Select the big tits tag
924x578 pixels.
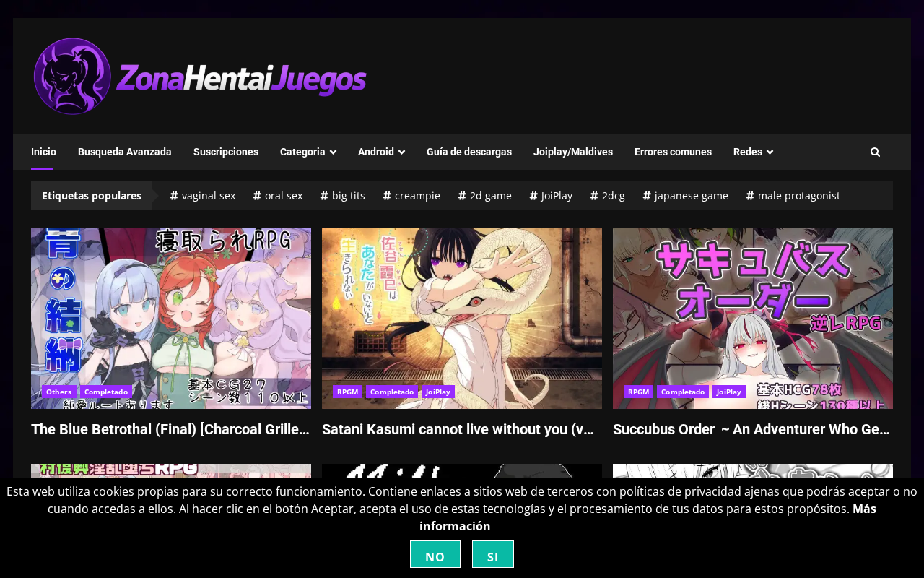(343, 196)
